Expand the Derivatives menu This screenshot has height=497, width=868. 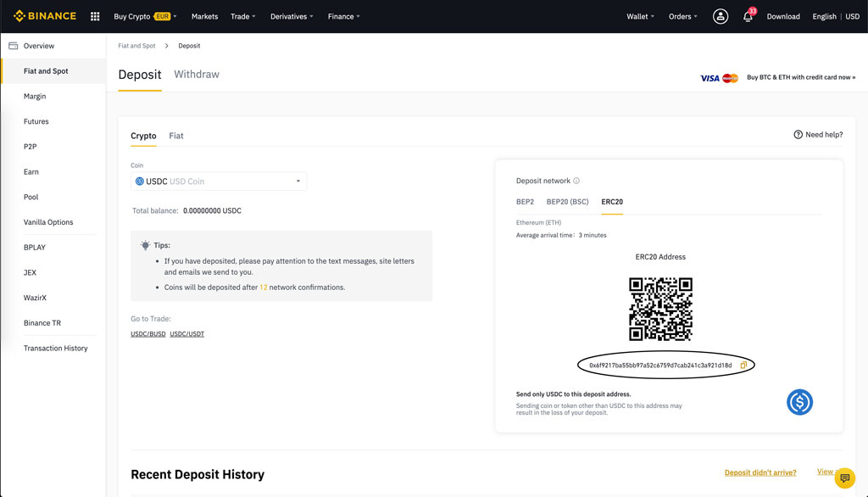[x=292, y=17]
